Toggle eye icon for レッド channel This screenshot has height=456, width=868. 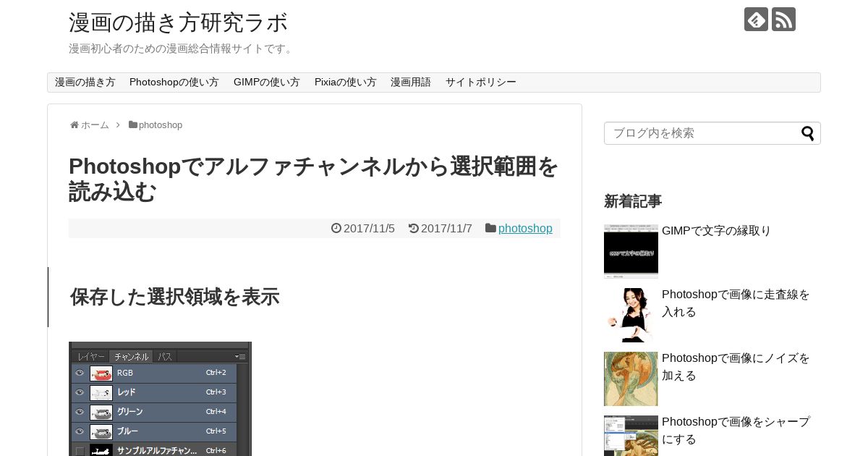pyautogui.click(x=80, y=393)
